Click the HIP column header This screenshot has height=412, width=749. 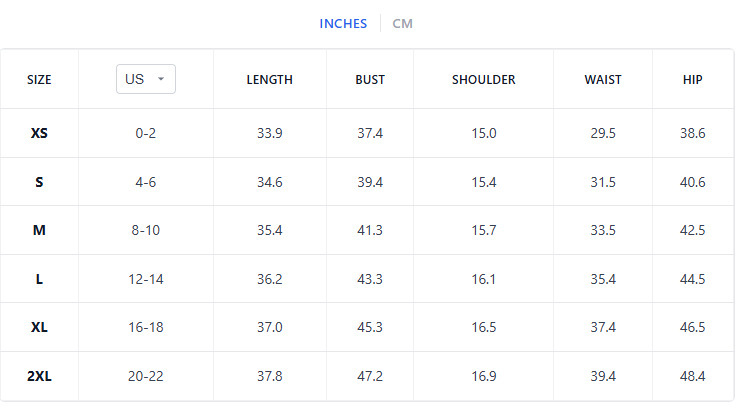692,80
